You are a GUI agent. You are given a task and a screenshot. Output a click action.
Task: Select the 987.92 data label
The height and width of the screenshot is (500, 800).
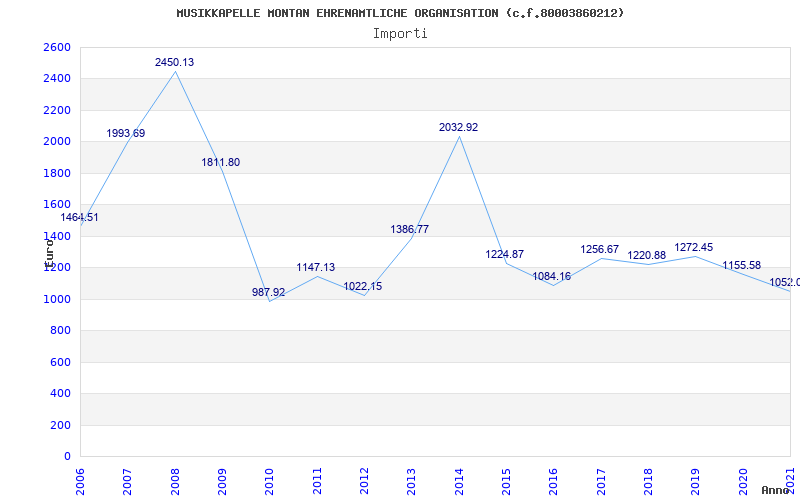tap(268, 292)
